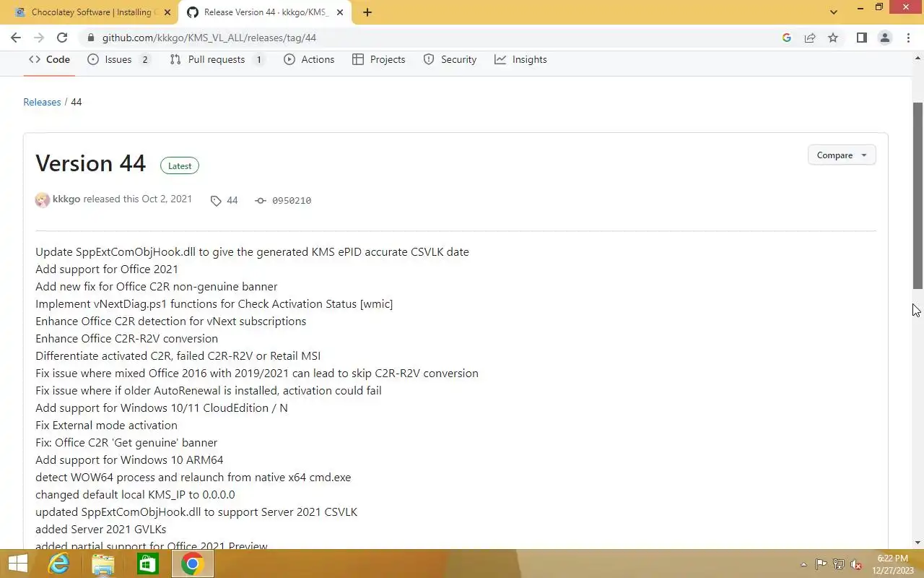
Task: Open the Actions tab
Action: (x=309, y=60)
